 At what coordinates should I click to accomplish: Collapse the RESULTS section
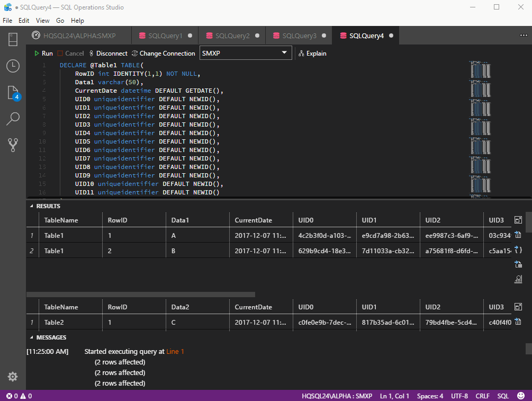coord(45,206)
